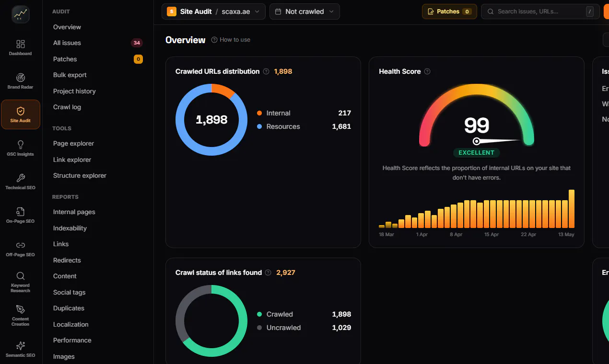Click the 1,681 Resources count
Viewport: 609px width, 364px height.
[341, 126]
